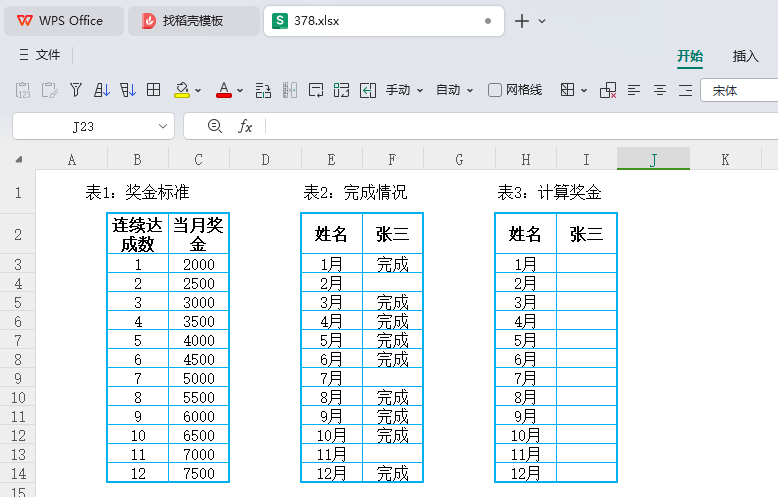Click the green left-arrow cell icon
Viewport: 778px width, 497px height.
(368, 90)
